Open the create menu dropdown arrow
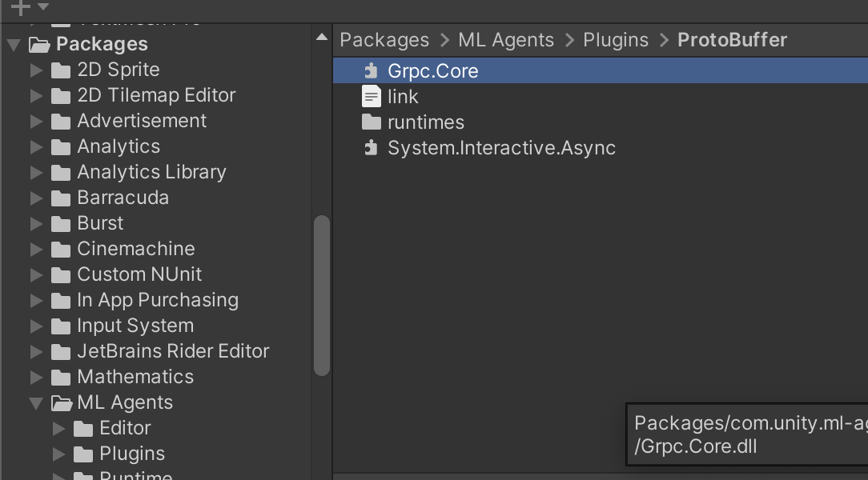Image resolution: width=868 pixels, height=480 pixels. 43,6
